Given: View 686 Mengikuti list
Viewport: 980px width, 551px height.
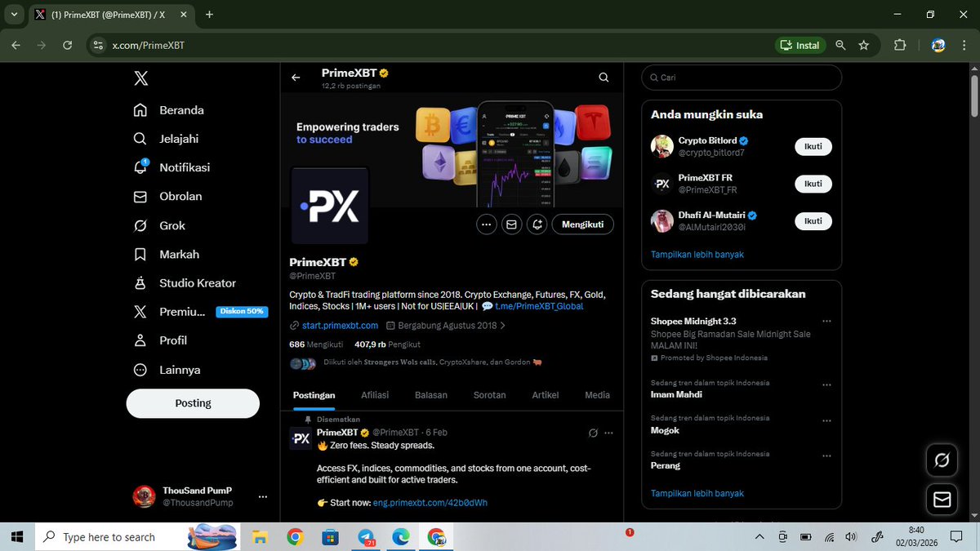Looking at the screenshot, I should click(316, 344).
